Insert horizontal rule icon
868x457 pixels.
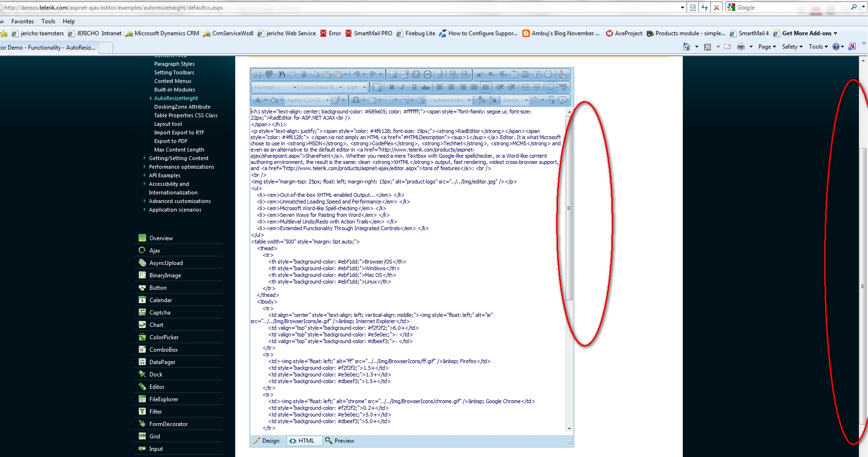(x=526, y=74)
